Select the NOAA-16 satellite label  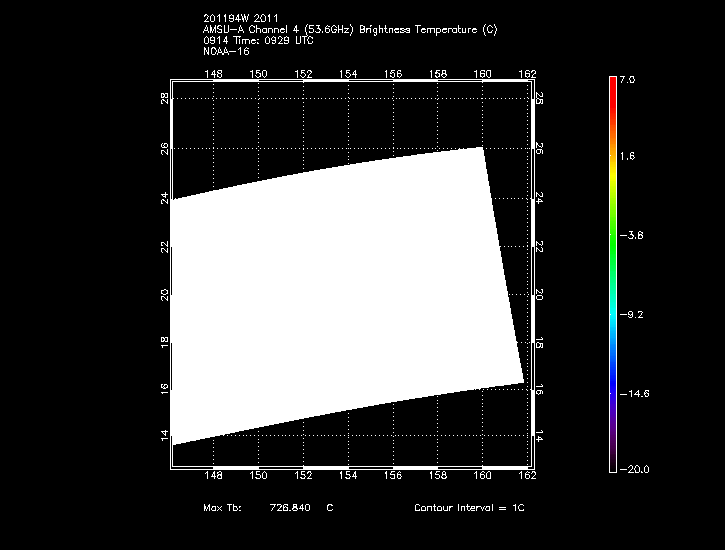(226, 50)
